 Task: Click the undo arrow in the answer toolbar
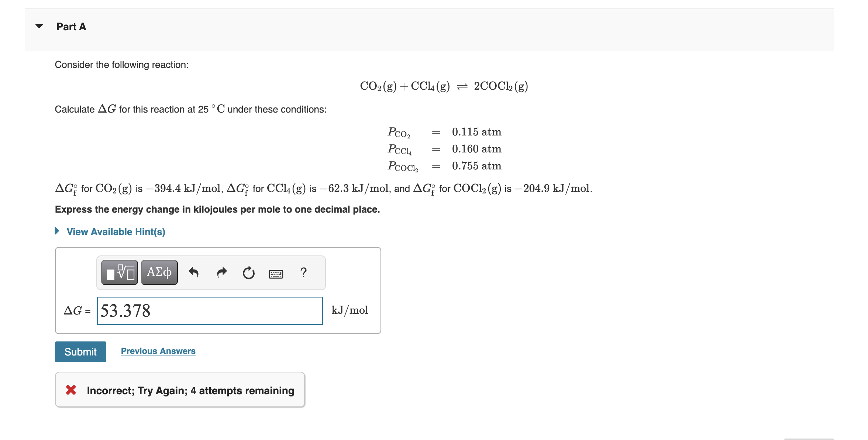(x=194, y=272)
